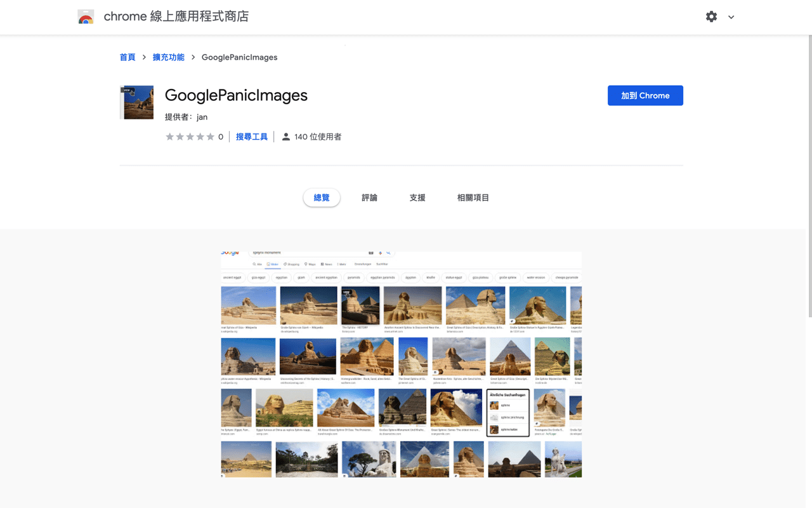Click the person icon next to 140 位使用者
This screenshot has height=508, width=812.
[285, 136]
